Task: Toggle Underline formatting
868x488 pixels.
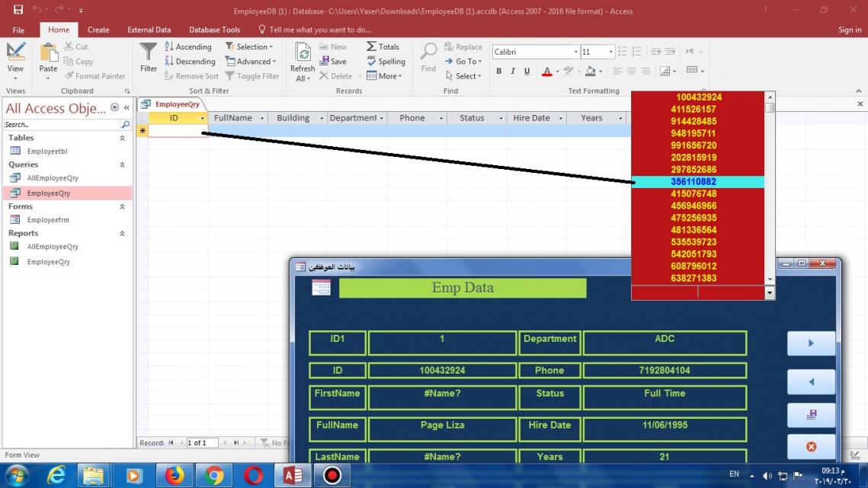Action: pos(527,71)
